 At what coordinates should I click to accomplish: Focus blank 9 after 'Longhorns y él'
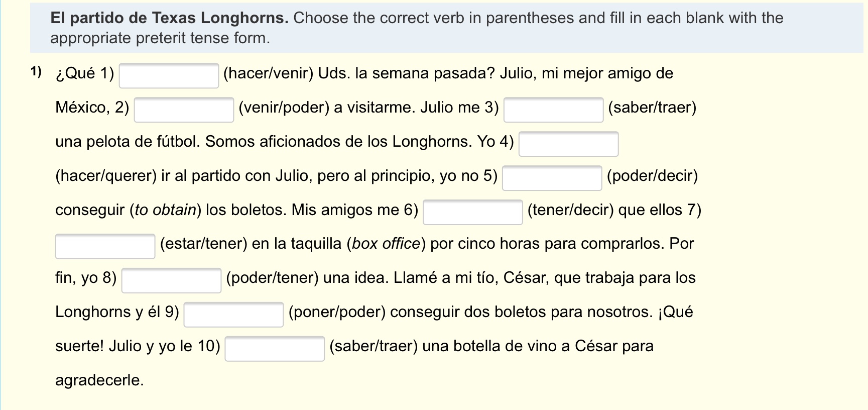[233, 315]
